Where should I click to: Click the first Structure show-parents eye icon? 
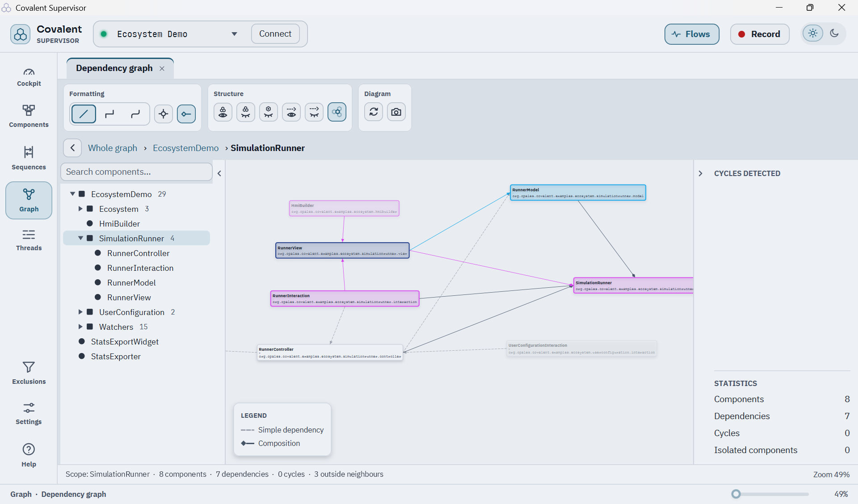pos(223,112)
